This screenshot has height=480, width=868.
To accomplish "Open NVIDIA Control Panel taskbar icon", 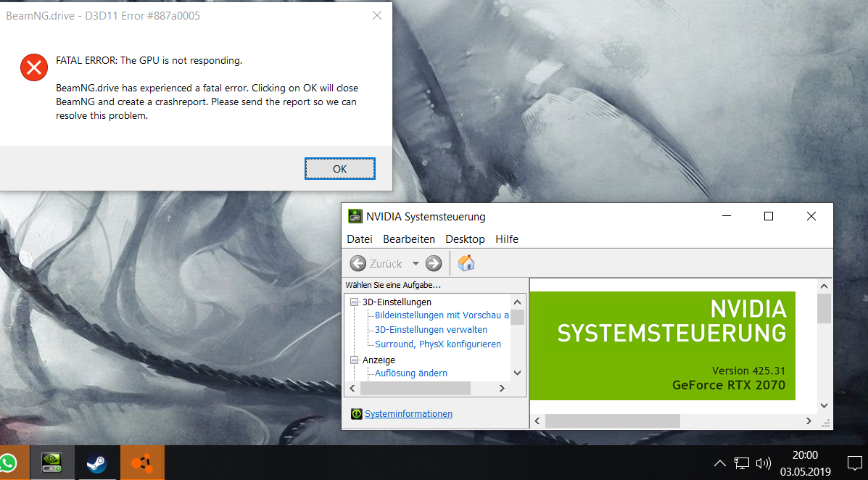I will (51, 463).
